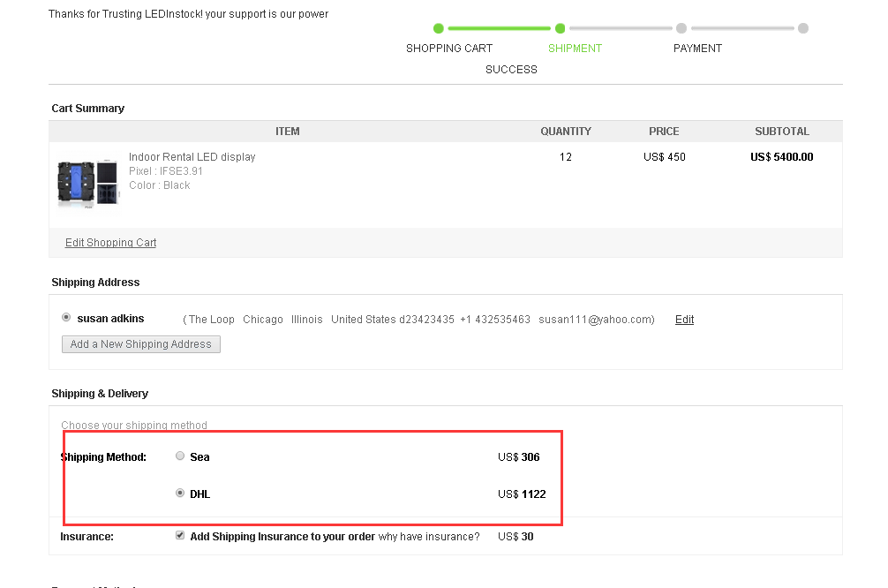This screenshot has height=588, width=888.
Task: Select the SHIPMENT step label
Action: click(x=575, y=49)
